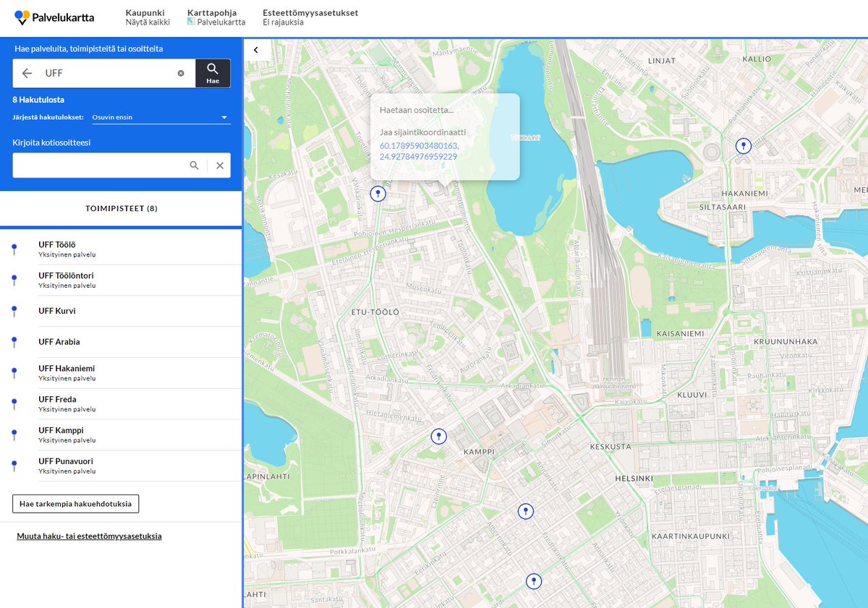Screen dimensions: 868x608
Task: Click map marker above Kamppi label
Action: 438,437
